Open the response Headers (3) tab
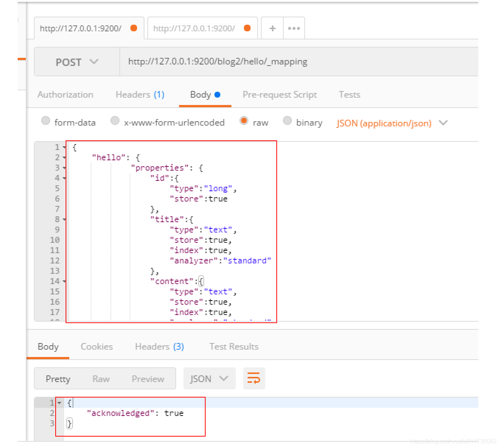Viewport: 500px width, 448px height. click(x=159, y=347)
